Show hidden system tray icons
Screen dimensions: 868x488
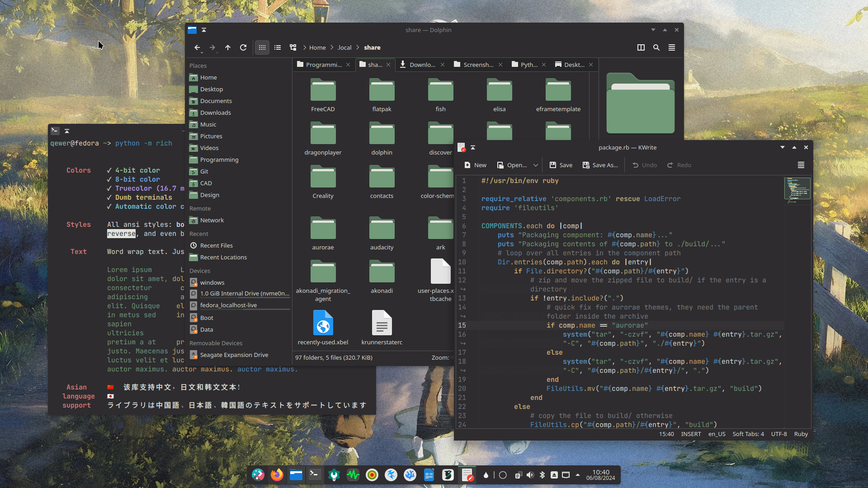point(578,475)
